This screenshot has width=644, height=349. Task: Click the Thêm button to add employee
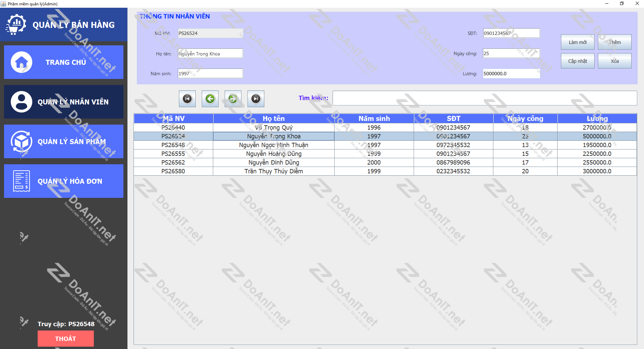(x=615, y=42)
